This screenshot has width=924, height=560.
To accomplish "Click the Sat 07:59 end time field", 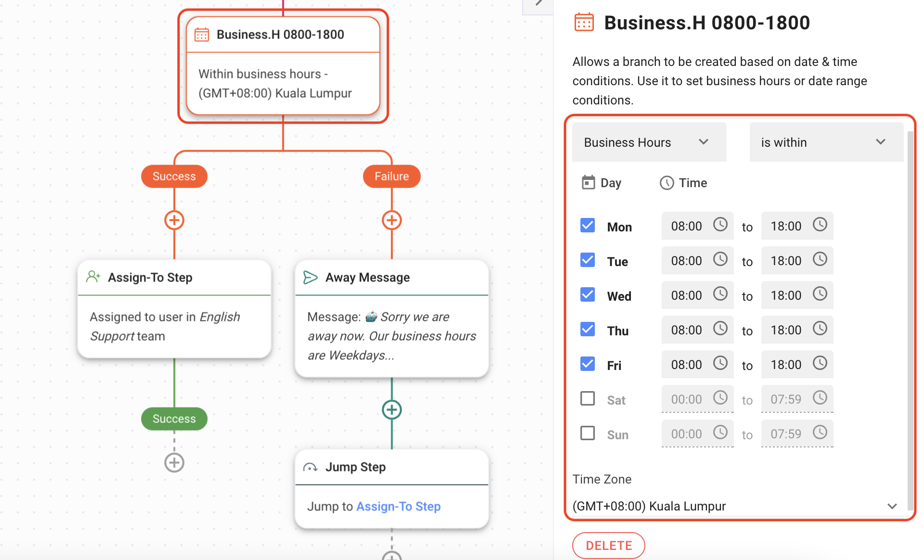I will (797, 399).
